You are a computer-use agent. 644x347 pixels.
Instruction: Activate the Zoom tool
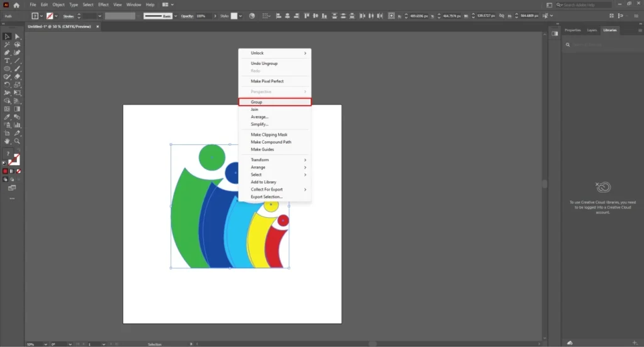17,141
